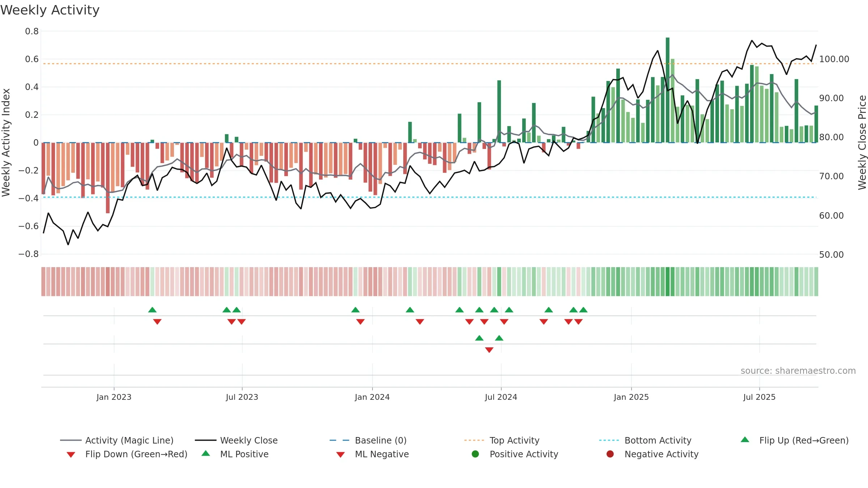Click the Jan 2024 x-axis label
This screenshot has height=488, width=868.
click(372, 397)
